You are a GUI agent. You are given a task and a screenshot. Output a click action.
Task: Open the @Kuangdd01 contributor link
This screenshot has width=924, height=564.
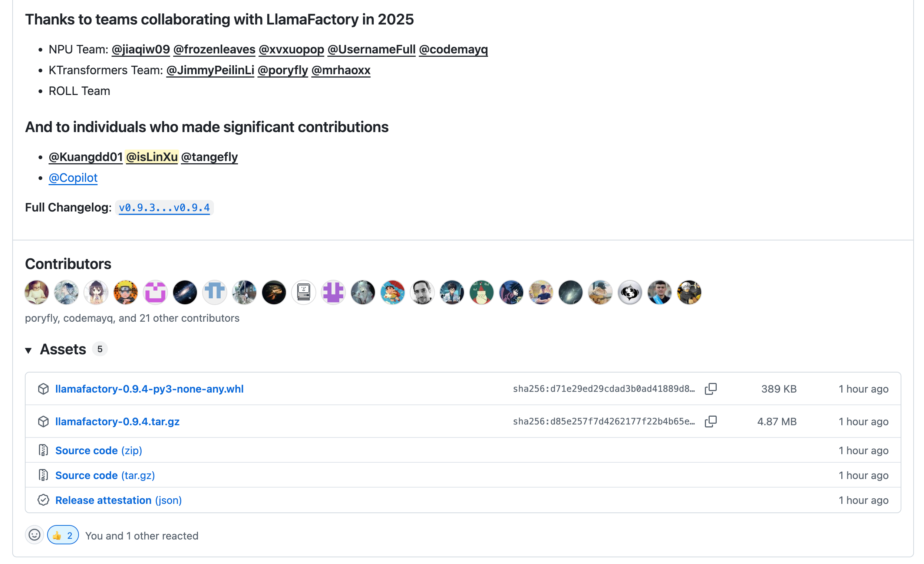86,157
